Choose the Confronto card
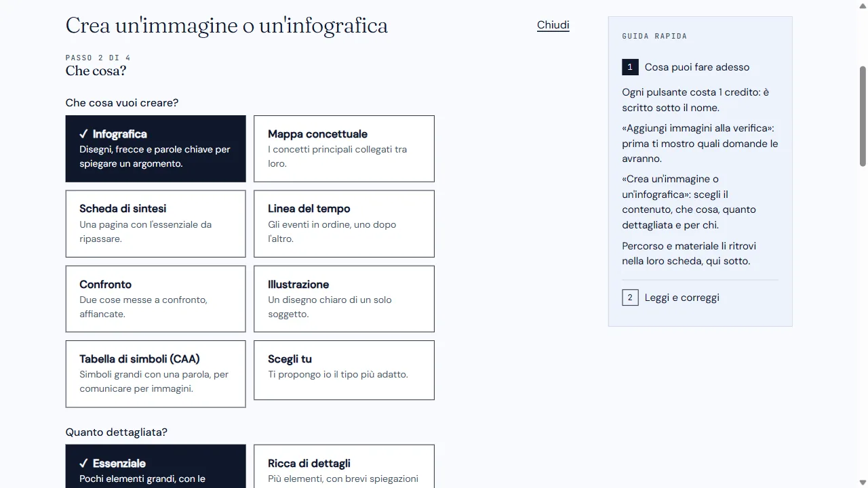Screen dimensions: 868x488 [155, 299]
